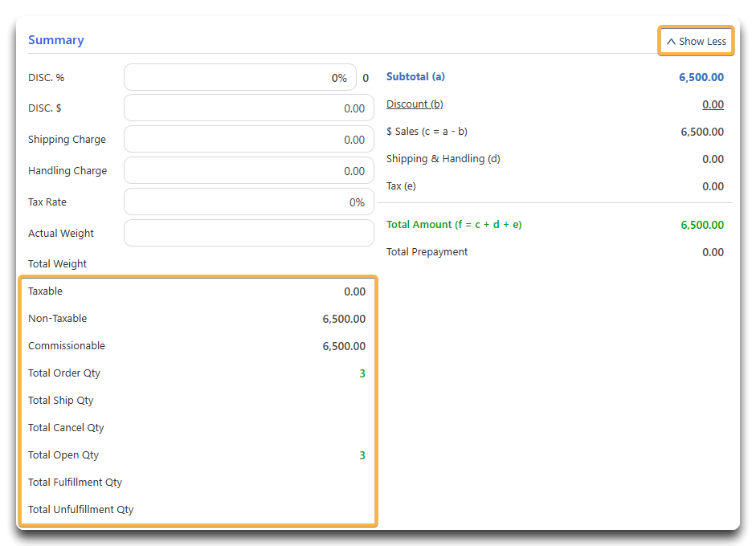Click the Total Order Qty value 3
756x546 pixels.
361,373
